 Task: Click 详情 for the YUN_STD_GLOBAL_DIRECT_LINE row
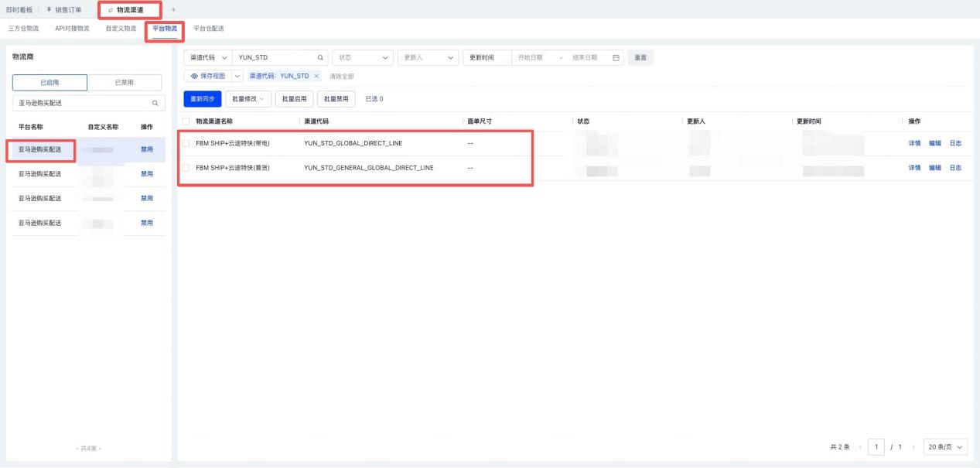(914, 143)
